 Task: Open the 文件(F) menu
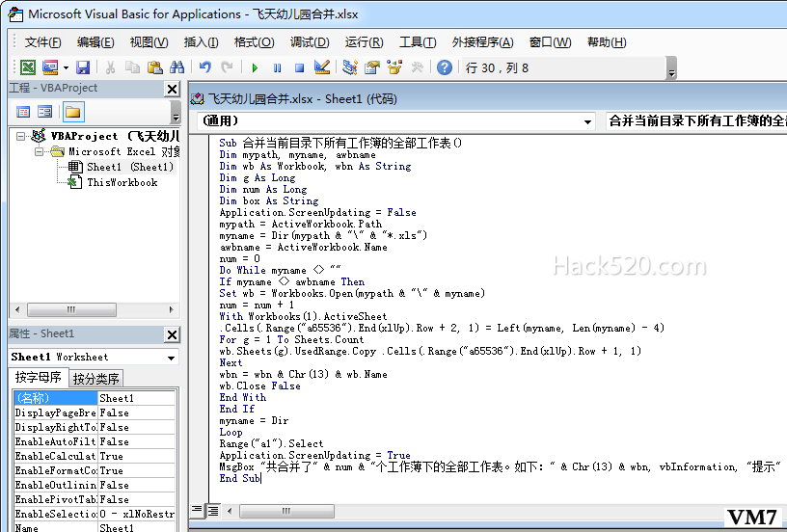[x=43, y=42]
